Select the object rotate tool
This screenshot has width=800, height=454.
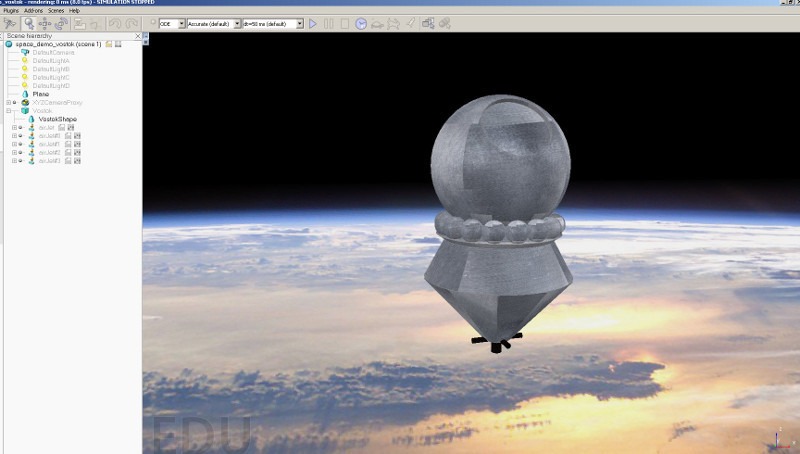point(61,23)
